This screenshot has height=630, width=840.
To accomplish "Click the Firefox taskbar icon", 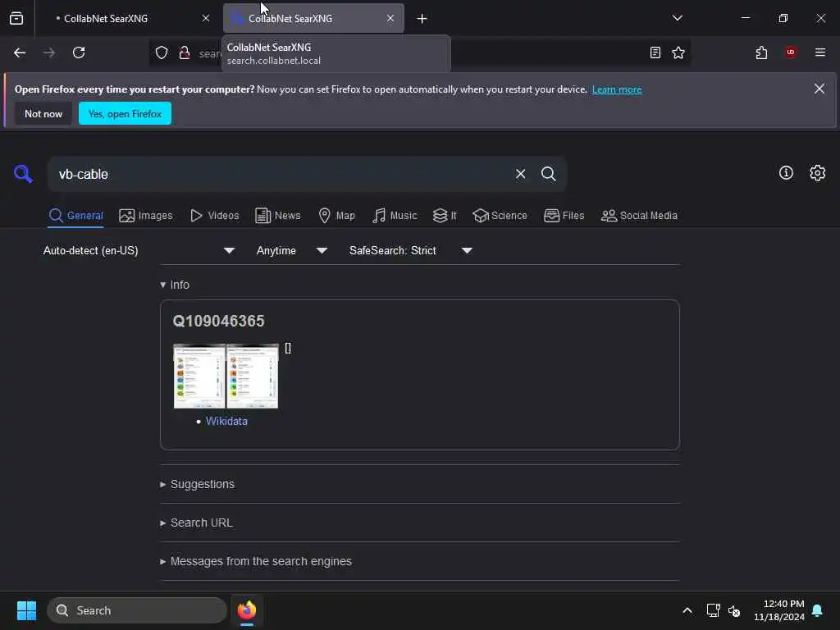I will (x=247, y=610).
